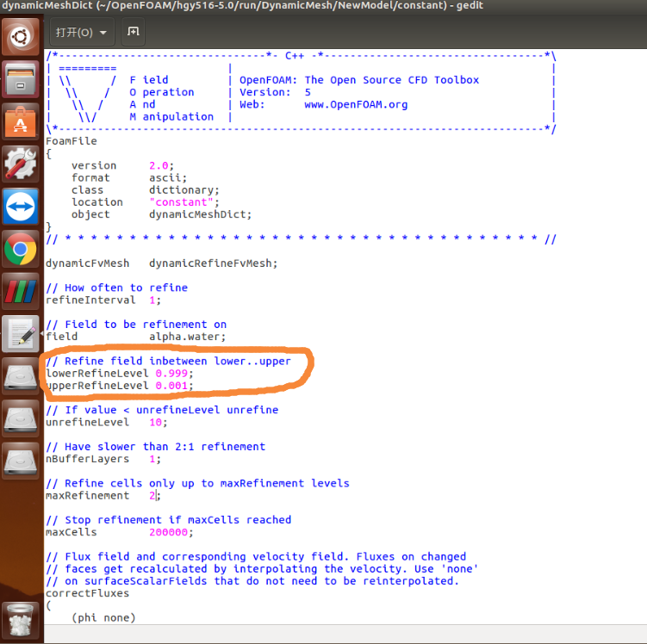Open the Trash in the dock
The height and width of the screenshot is (644, 647).
[x=21, y=620]
